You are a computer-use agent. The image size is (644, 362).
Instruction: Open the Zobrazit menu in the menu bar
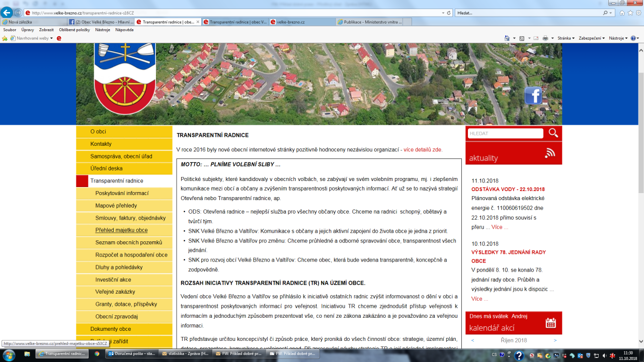click(46, 30)
